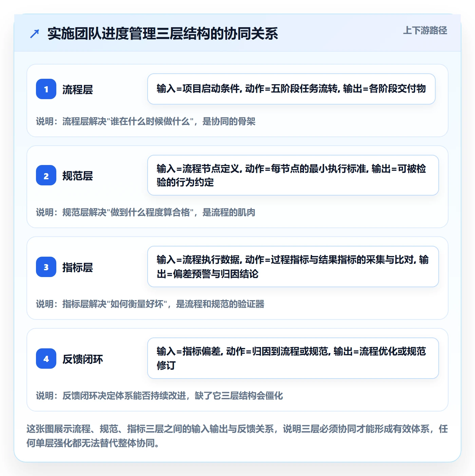Click the number 1 badge for 流程层

46,89
